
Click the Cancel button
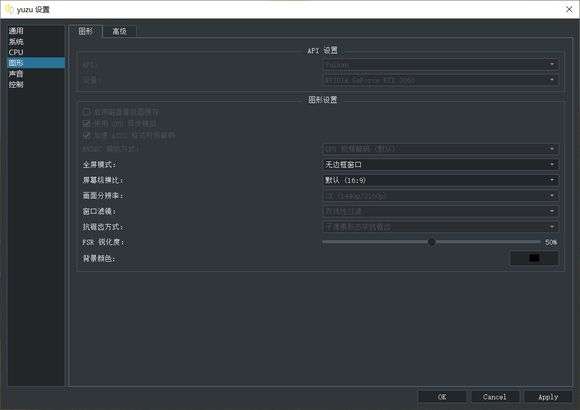[495, 397]
